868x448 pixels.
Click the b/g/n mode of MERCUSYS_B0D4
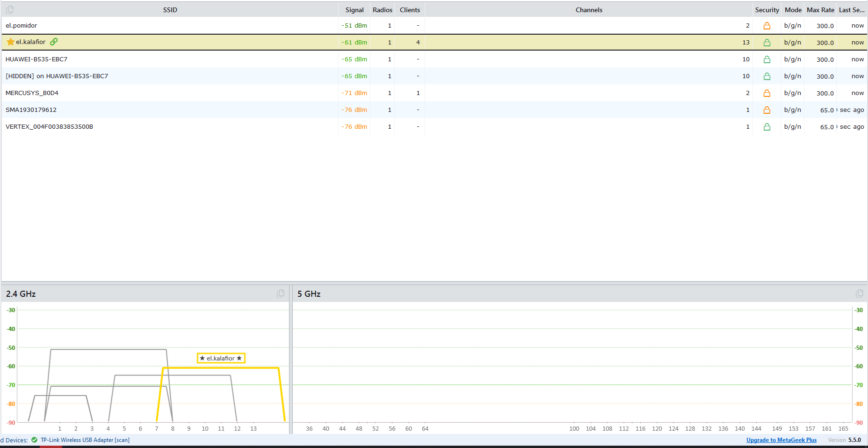pyautogui.click(x=793, y=93)
